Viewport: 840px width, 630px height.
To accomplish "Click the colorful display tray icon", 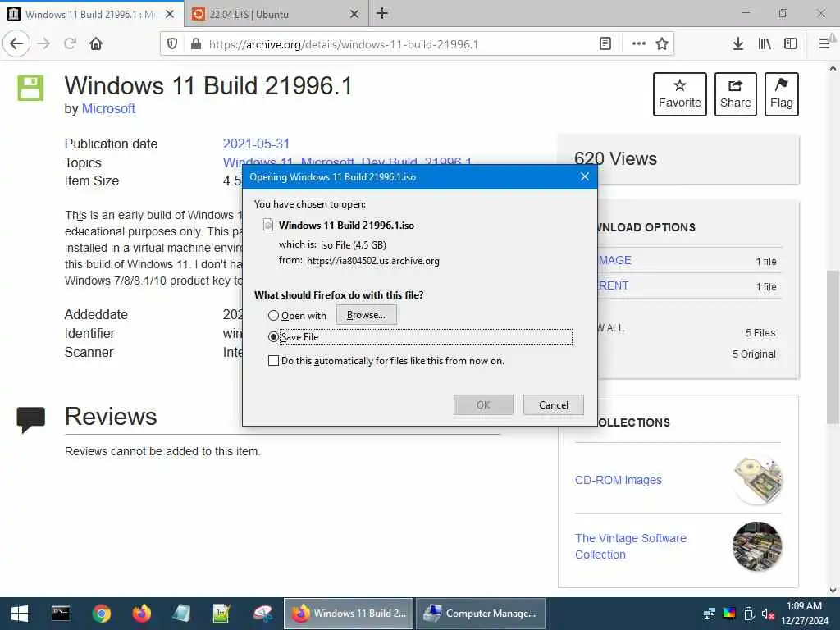I will [729, 614].
